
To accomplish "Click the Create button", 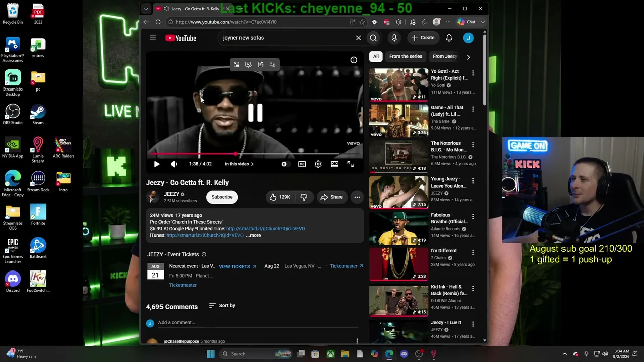I will (x=423, y=38).
